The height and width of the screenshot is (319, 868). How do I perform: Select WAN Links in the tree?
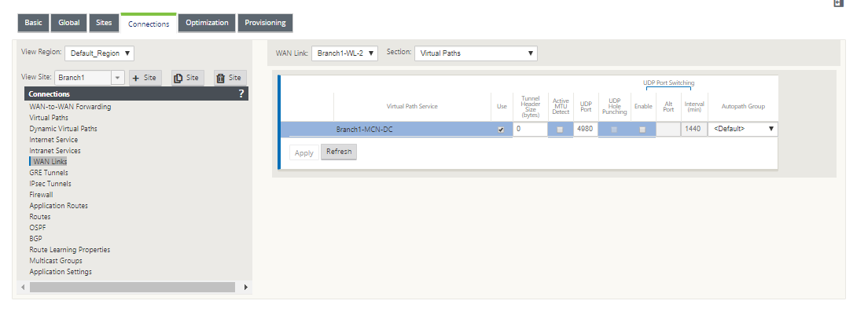(50, 161)
